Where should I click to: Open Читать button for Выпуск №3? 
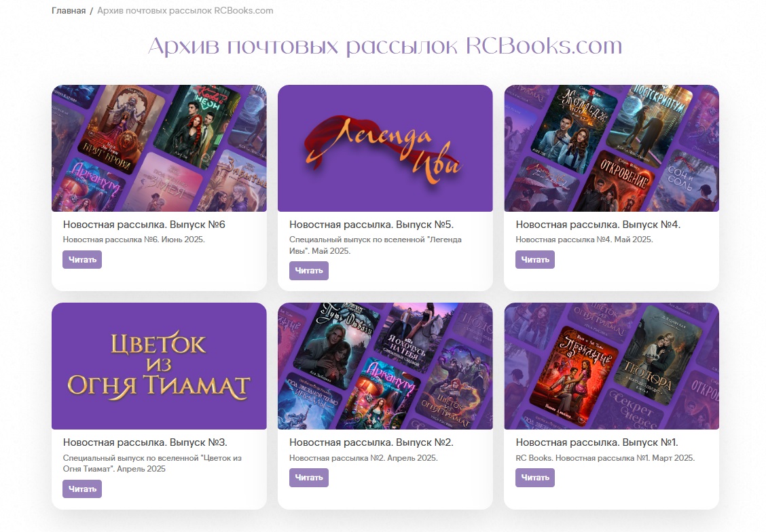[82, 489]
